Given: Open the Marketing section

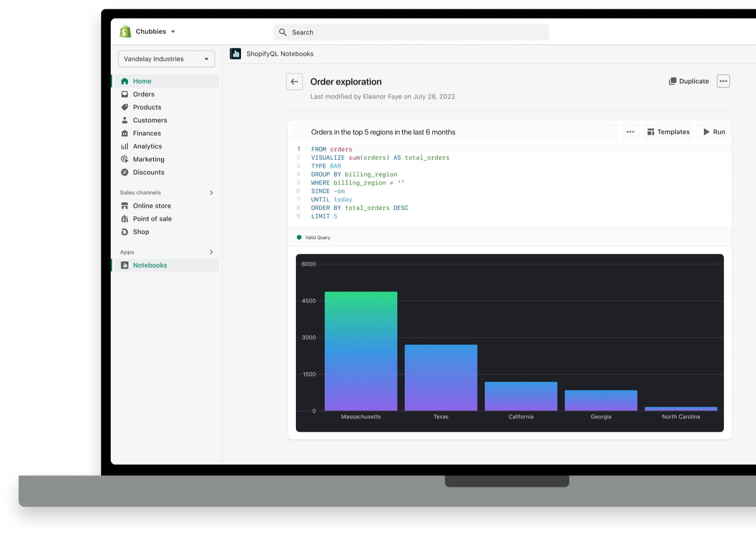Looking at the screenshot, I should 149,159.
